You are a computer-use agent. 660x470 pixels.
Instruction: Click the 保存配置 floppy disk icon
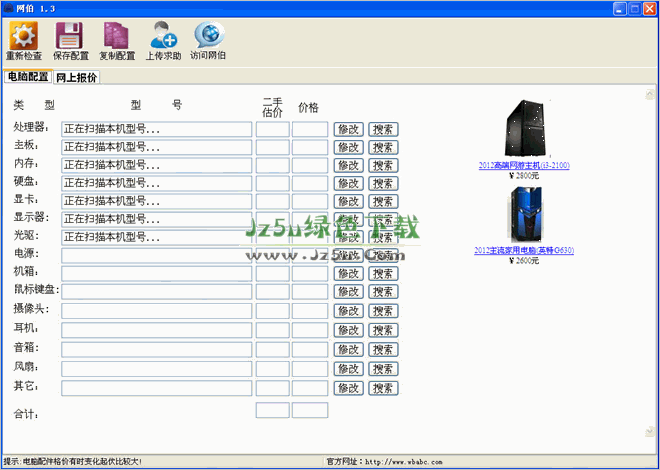tap(70, 36)
